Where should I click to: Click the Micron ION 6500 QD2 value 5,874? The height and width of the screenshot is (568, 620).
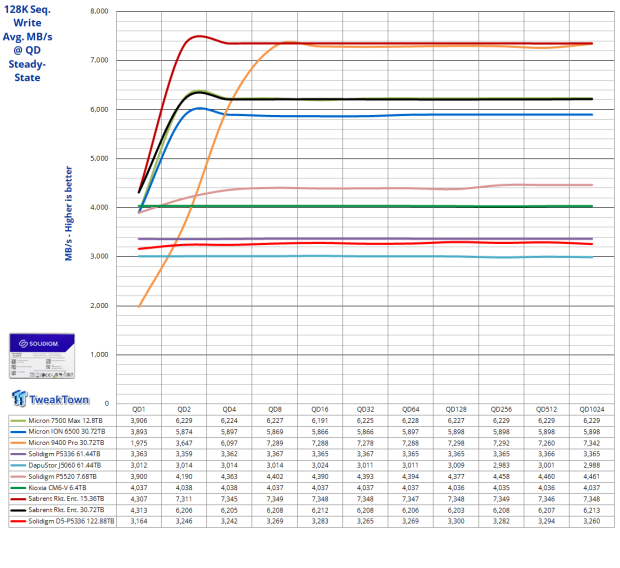[184, 432]
